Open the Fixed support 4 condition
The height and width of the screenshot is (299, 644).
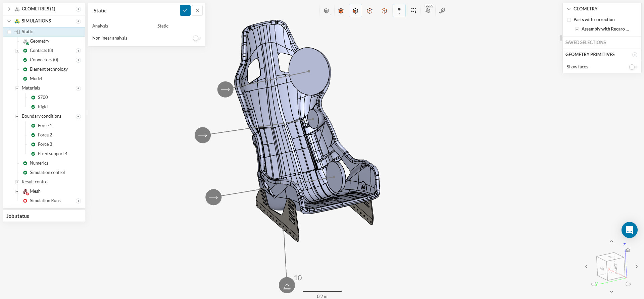tap(53, 154)
